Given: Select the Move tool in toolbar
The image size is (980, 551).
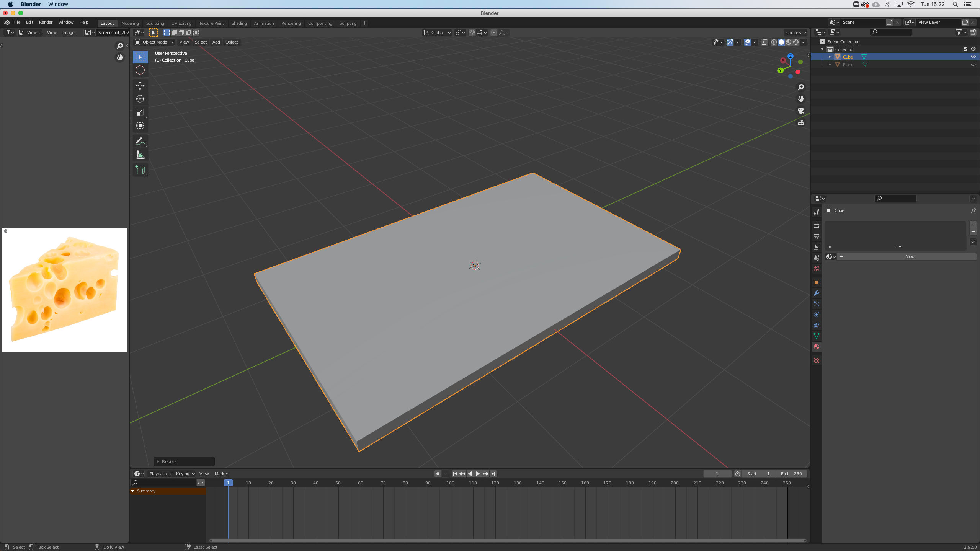Looking at the screenshot, I should click(x=140, y=85).
